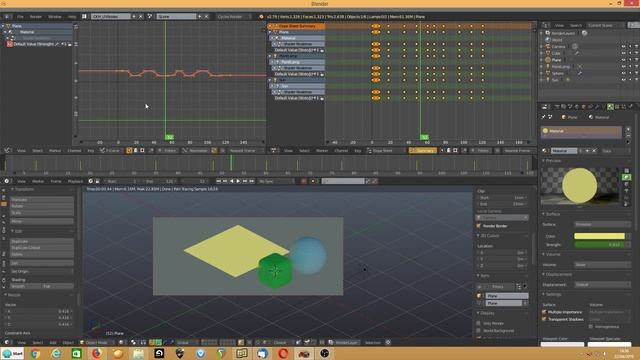Toggle the Only Render display checkbox
This screenshot has width=640, height=360.
(x=479, y=323)
